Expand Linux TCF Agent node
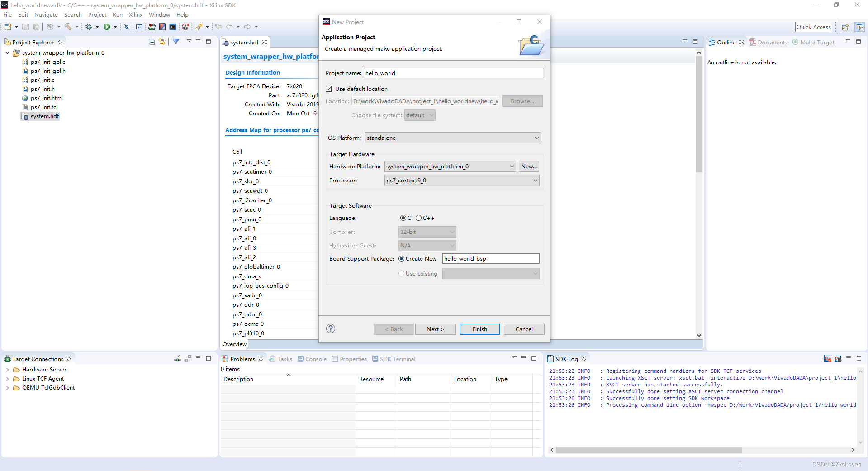The image size is (868, 471). pyautogui.click(x=8, y=378)
